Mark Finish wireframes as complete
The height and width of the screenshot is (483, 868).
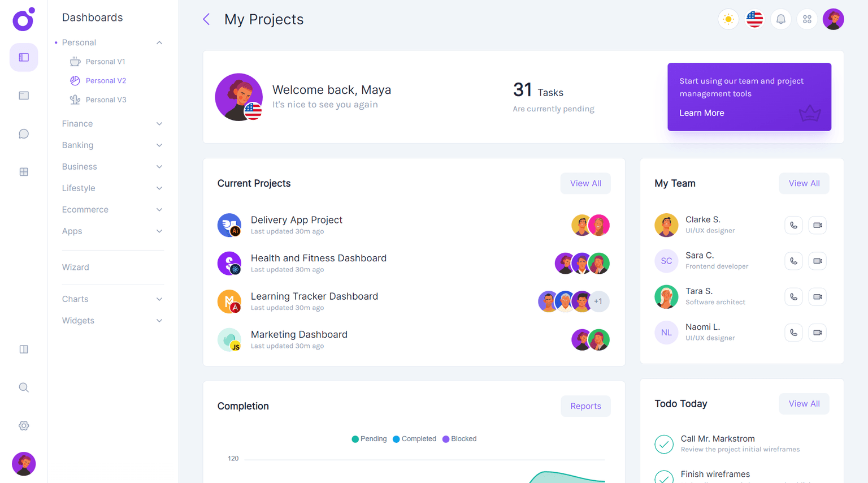(x=664, y=478)
